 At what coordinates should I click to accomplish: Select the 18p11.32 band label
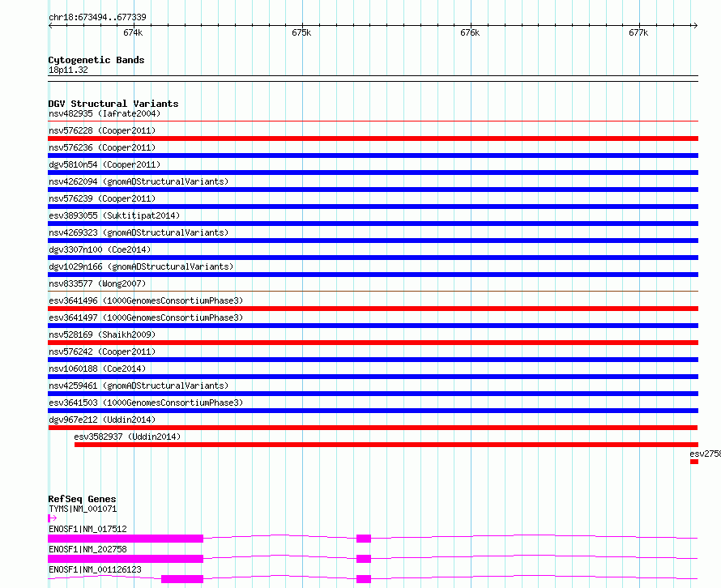click(68, 70)
